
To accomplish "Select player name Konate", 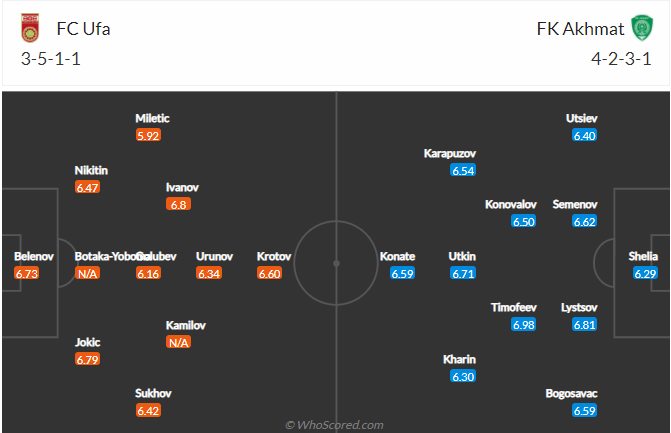I will 398,256.
